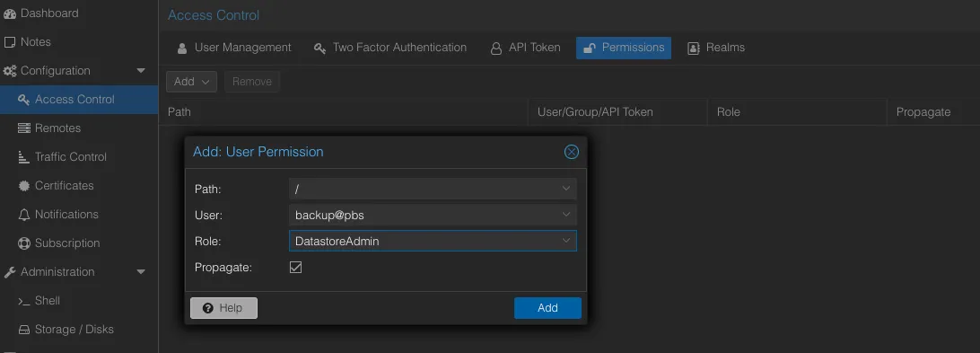The image size is (980, 353).
Task: Expand the Role DatastoreAdmin dropdown
Action: [565, 241]
